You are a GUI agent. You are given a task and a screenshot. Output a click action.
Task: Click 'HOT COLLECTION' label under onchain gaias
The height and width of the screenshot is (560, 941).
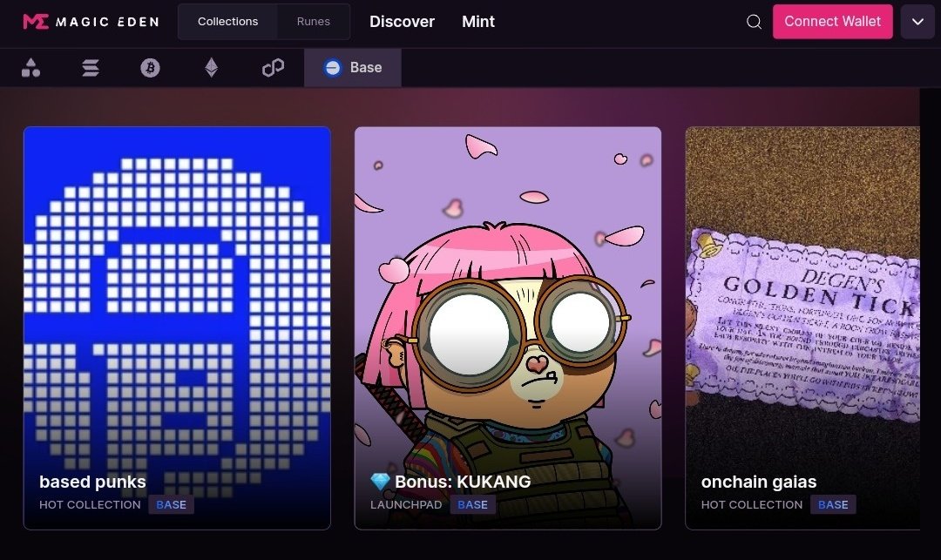pyautogui.click(x=752, y=505)
